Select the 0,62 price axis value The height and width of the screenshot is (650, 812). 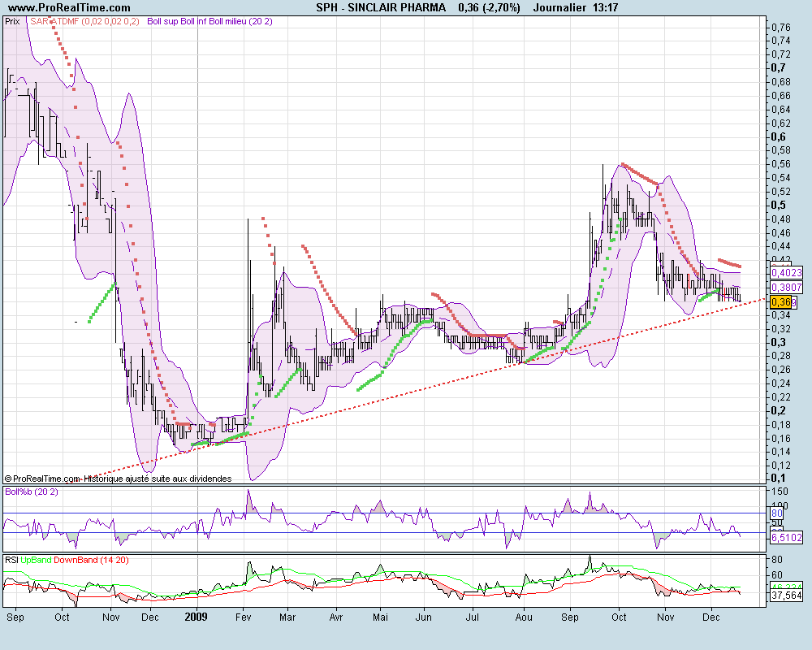[x=781, y=123]
